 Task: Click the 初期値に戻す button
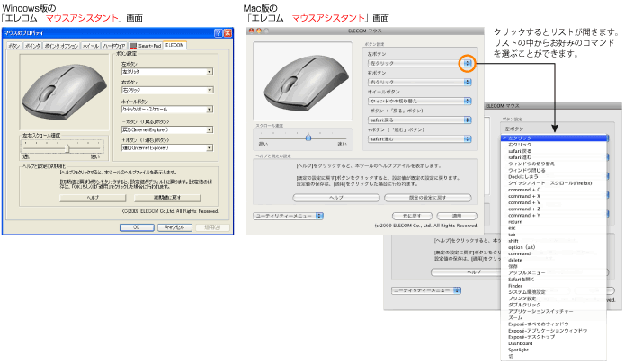point(167,198)
